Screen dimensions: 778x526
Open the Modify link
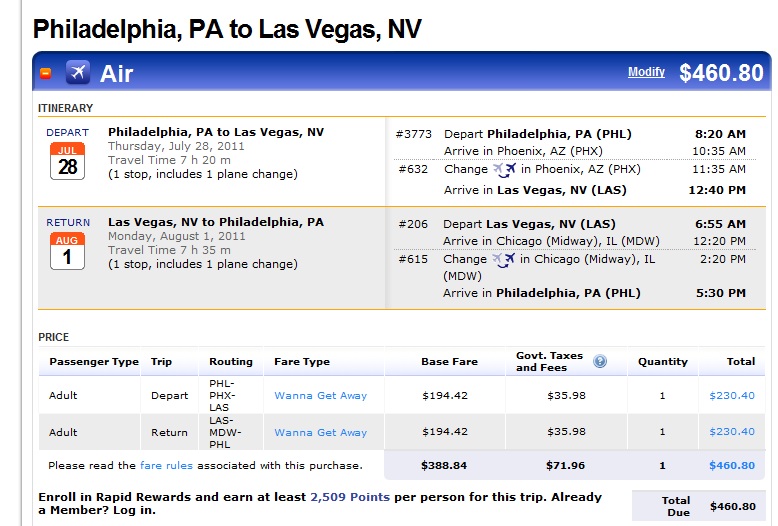point(646,72)
